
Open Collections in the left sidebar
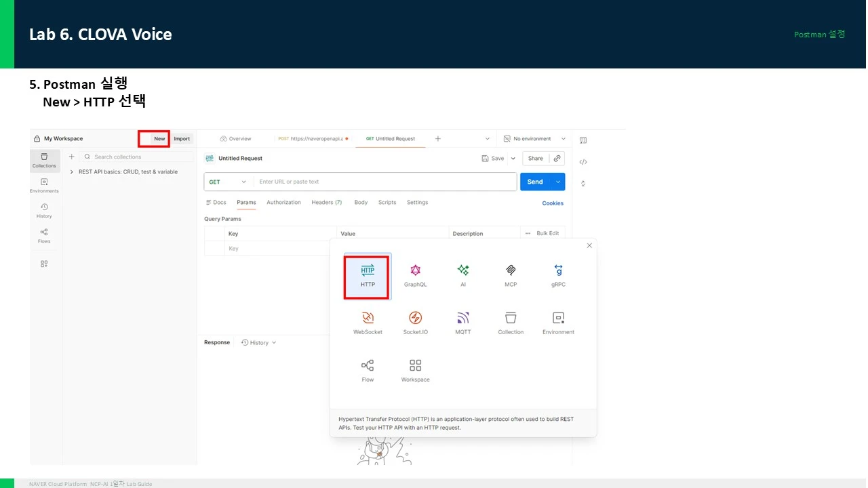pos(44,160)
